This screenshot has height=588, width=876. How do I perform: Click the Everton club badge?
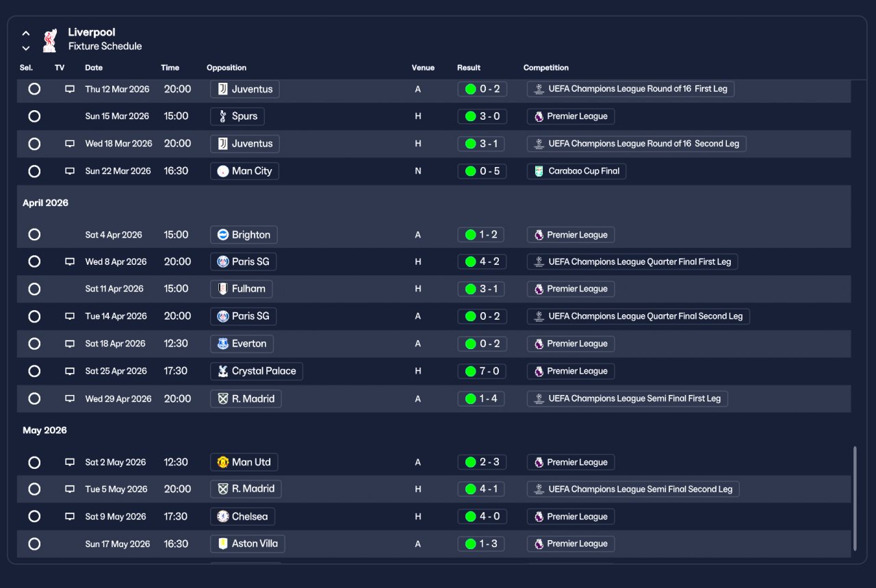(x=222, y=344)
